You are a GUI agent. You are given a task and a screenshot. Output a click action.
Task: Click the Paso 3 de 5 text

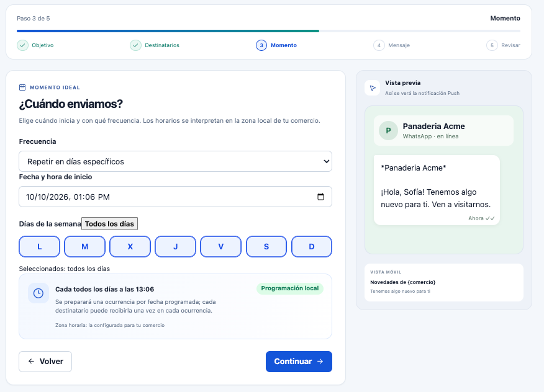[34, 19]
